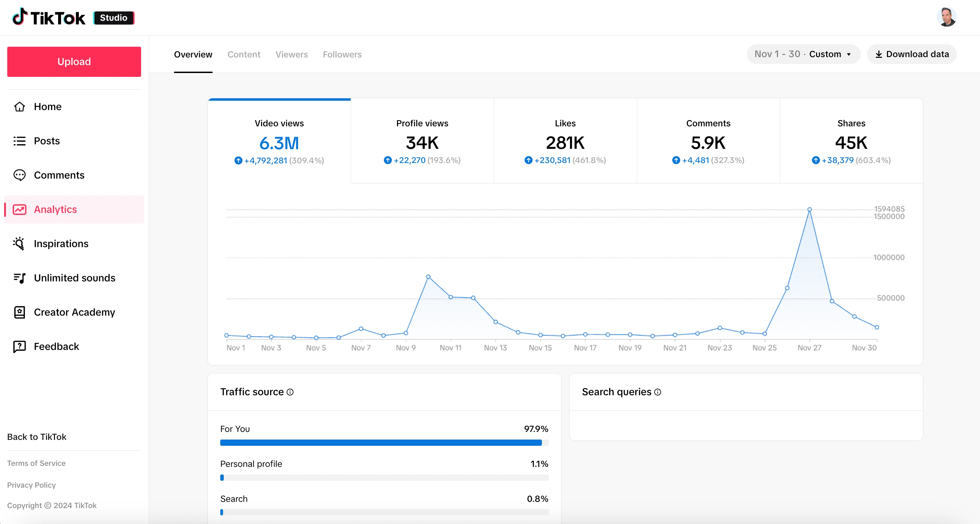Image resolution: width=980 pixels, height=524 pixels.
Task: Click the 97.9% For You percentage
Action: [x=536, y=429]
